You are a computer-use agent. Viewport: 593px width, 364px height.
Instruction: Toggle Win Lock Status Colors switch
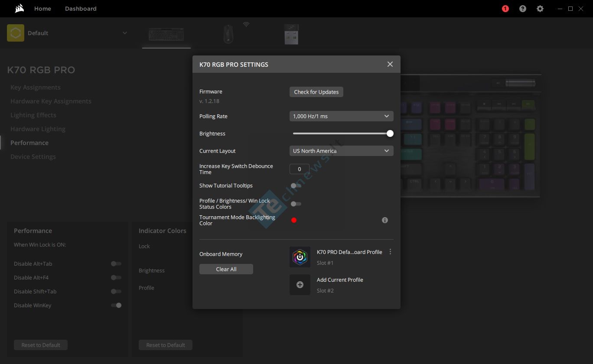296,204
